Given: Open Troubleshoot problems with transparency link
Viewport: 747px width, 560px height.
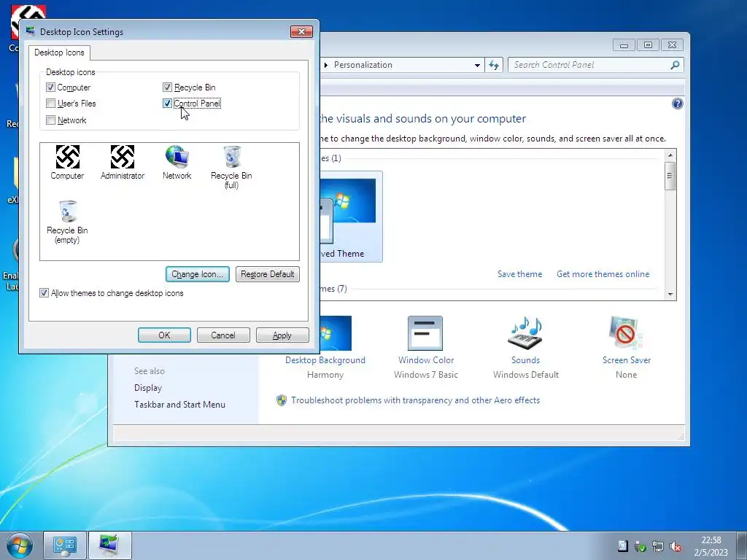Looking at the screenshot, I should 415,400.
